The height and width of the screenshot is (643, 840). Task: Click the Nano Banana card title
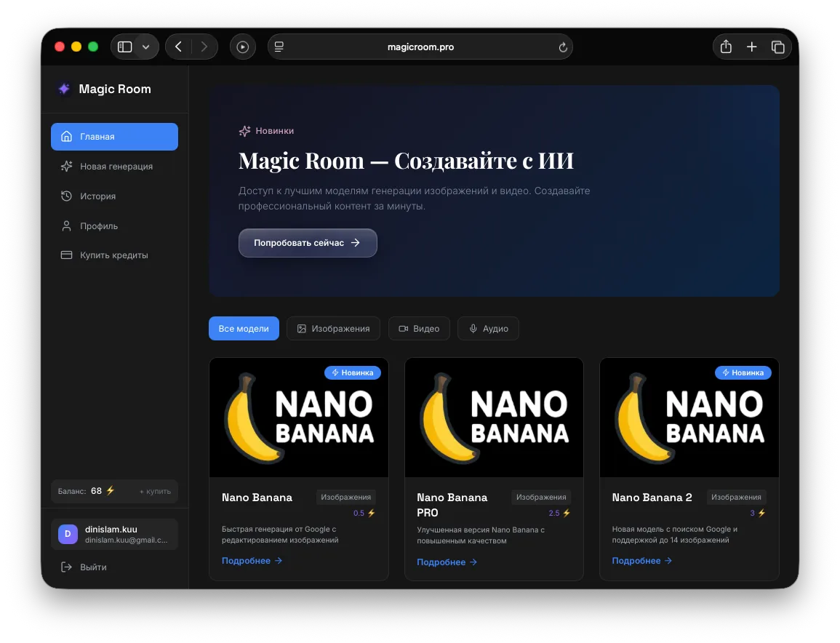(x=257, y=498)
